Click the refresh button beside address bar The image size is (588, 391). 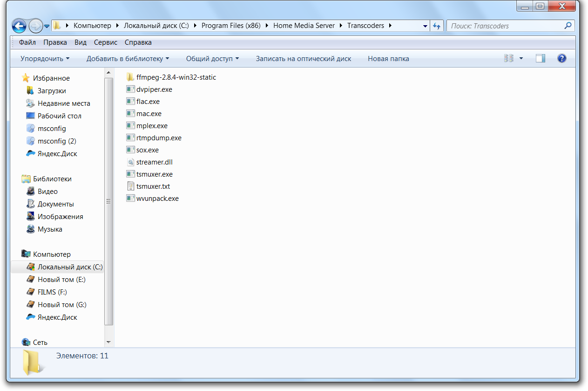click(x=436, y=26)
